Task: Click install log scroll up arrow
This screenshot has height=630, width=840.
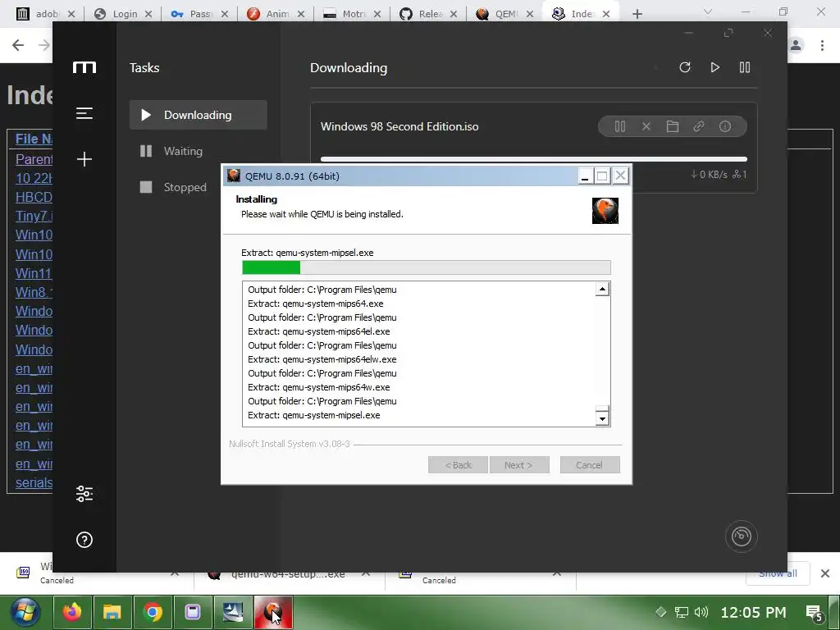Action: coord(602,290)
